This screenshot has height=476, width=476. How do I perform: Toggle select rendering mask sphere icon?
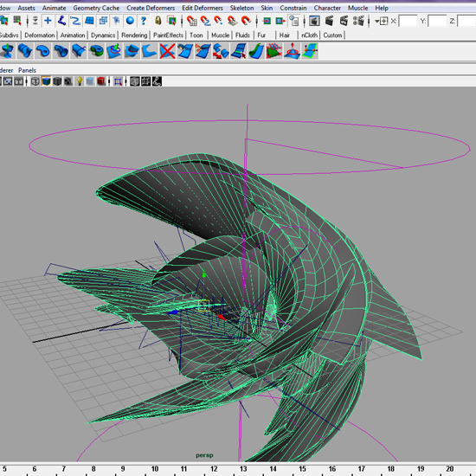pos(130,21)
